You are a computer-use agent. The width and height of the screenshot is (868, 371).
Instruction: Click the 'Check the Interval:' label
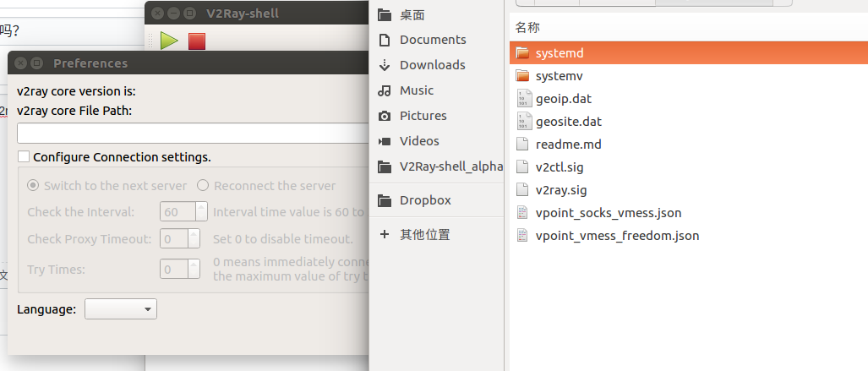pos(81,212)
